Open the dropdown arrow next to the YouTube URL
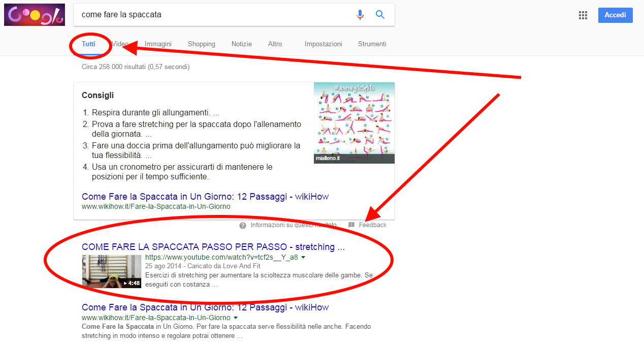 pyautogui.click(x=303, y=258)
